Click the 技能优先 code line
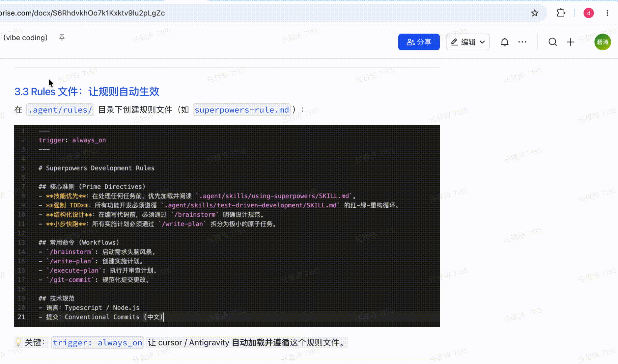The height and width of the screenshot is (364, 618). 197,196
